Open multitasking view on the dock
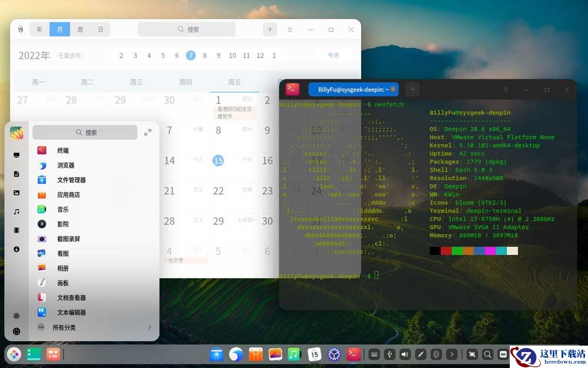Viewport: 588px width, 368px height. (34, 354)
